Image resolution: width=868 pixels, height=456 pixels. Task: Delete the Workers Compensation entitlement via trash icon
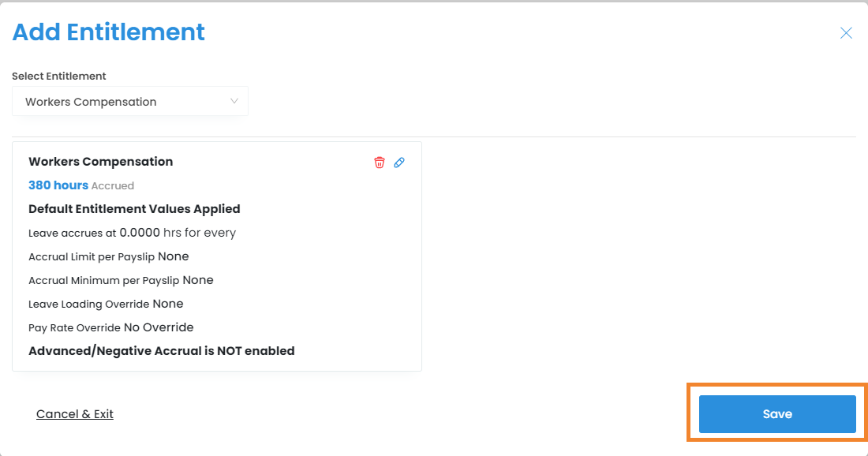380,163
